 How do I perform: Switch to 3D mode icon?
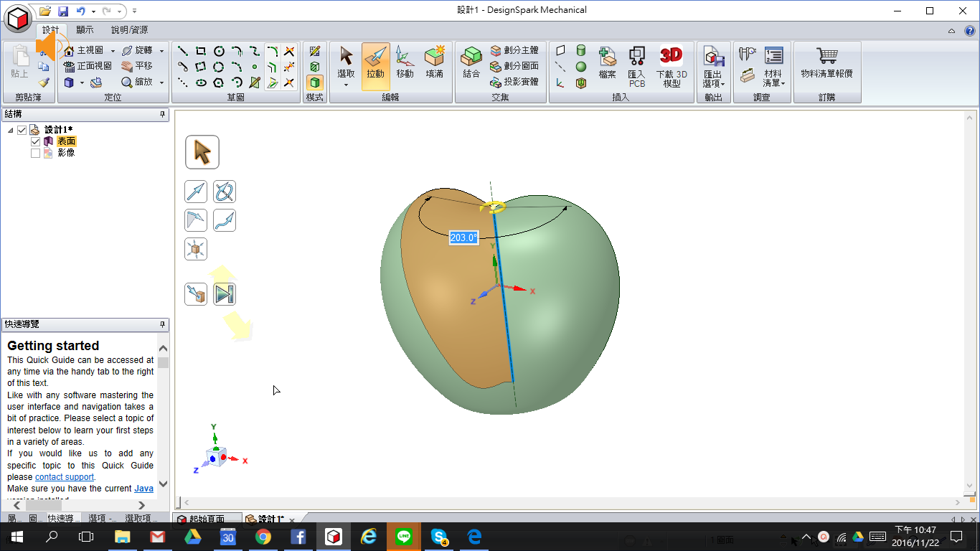coord(315,83)
